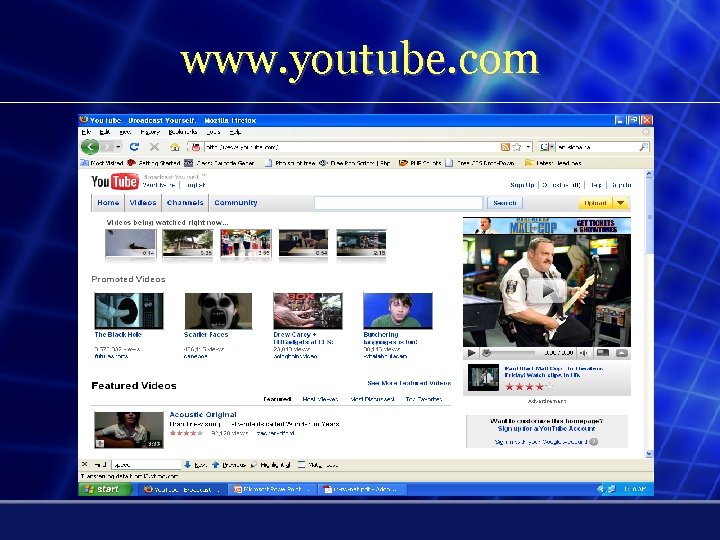Click the ad video seek progress bar
This screenshot has width=720, height=540.
click(510, 353)
